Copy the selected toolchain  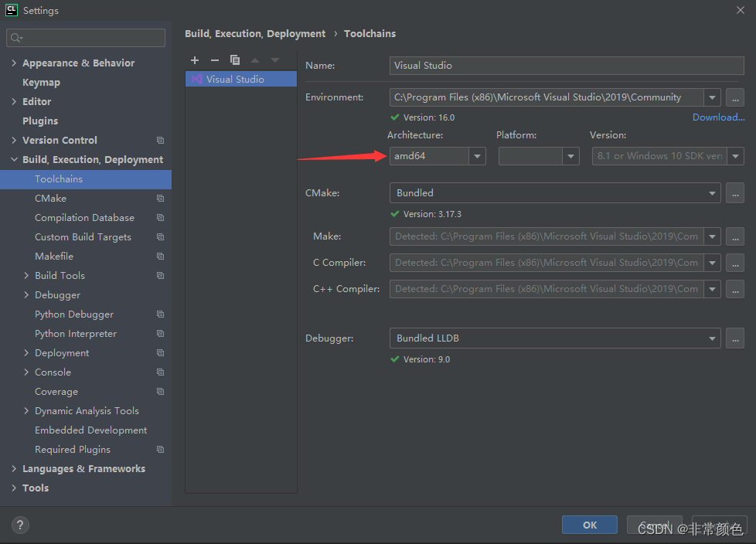(235, 60)
